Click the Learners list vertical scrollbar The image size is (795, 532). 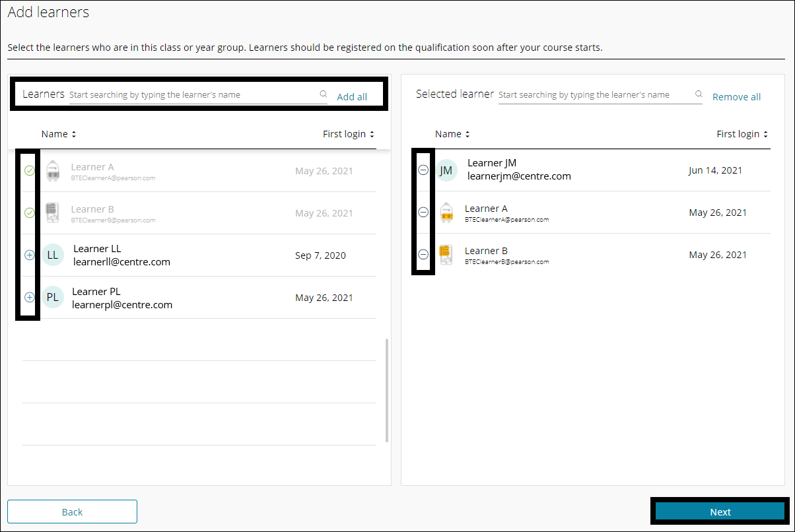386,389
